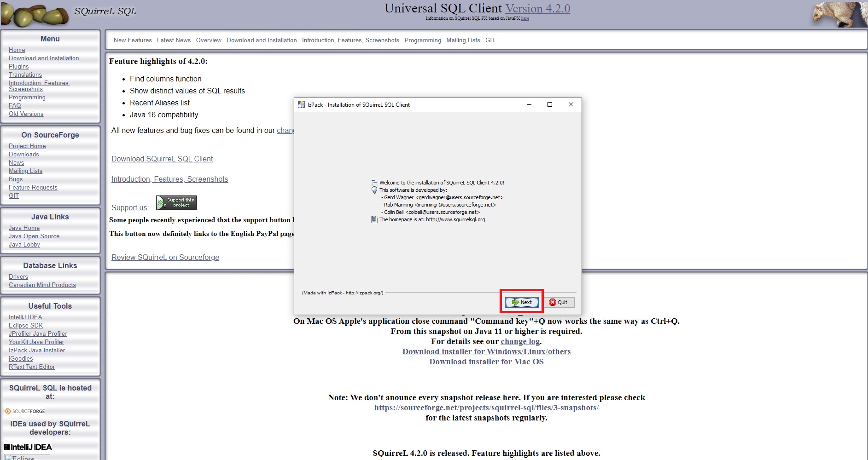Open the Version 4.2.0 link

[538, 8]
